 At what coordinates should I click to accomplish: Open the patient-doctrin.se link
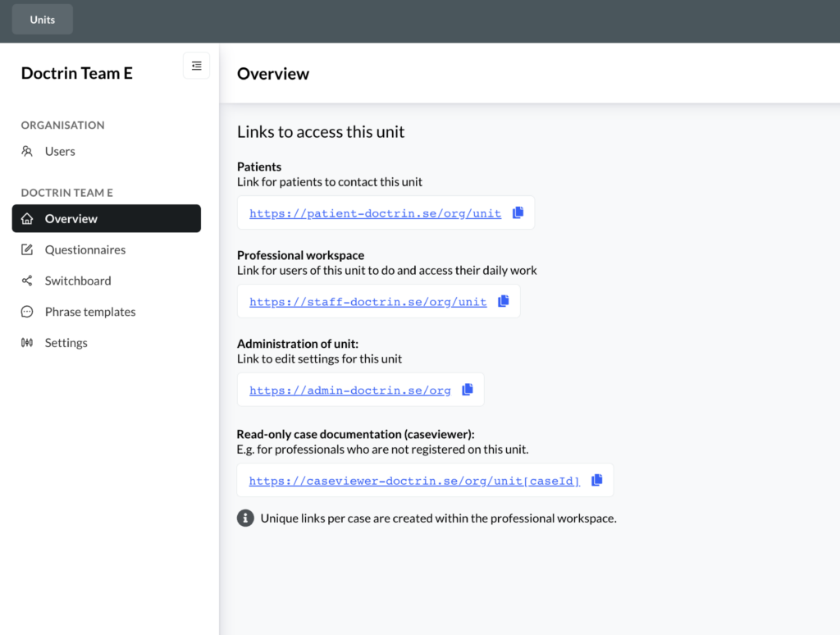click(375, 213)
